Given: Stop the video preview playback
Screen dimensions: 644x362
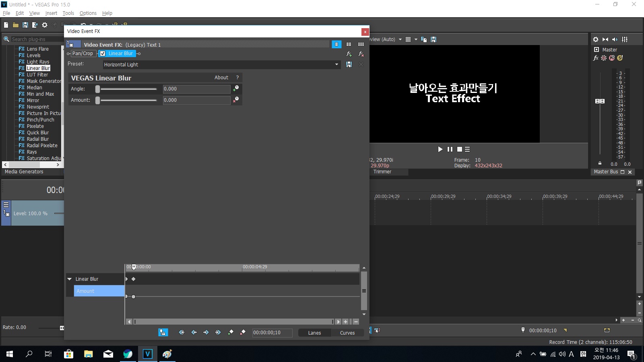Looking at the screenshot, I should click(x=460, y=149).
